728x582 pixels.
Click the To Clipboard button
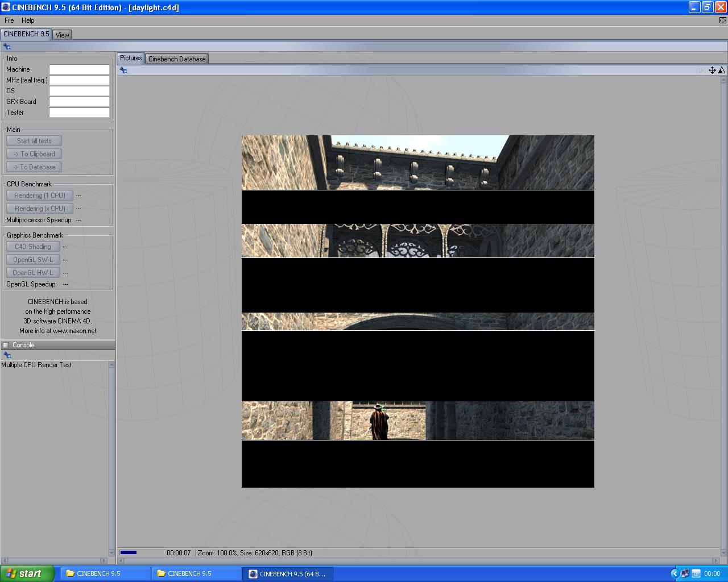click(x=34, y=154)
